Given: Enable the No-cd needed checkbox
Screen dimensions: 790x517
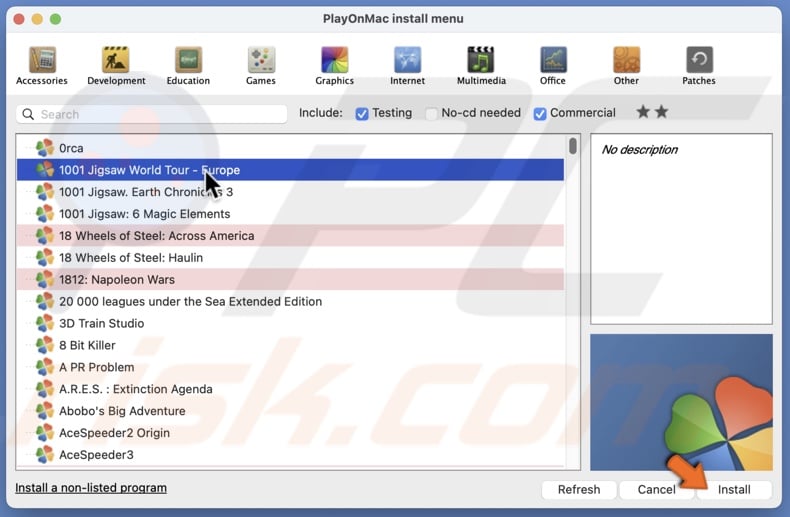Looking at the screenshot, I should point(431,114).
